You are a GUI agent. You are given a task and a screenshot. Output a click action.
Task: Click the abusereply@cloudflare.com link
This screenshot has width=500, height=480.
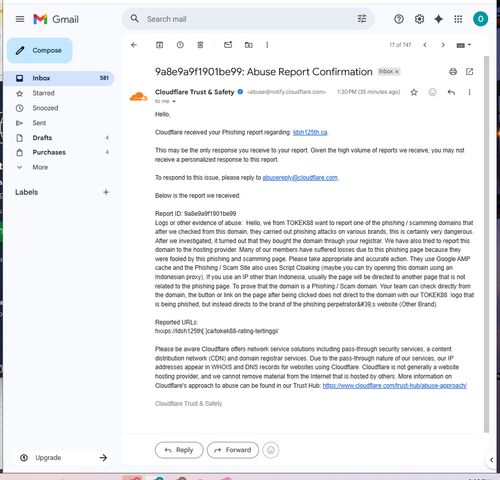(x=300, y=178)
